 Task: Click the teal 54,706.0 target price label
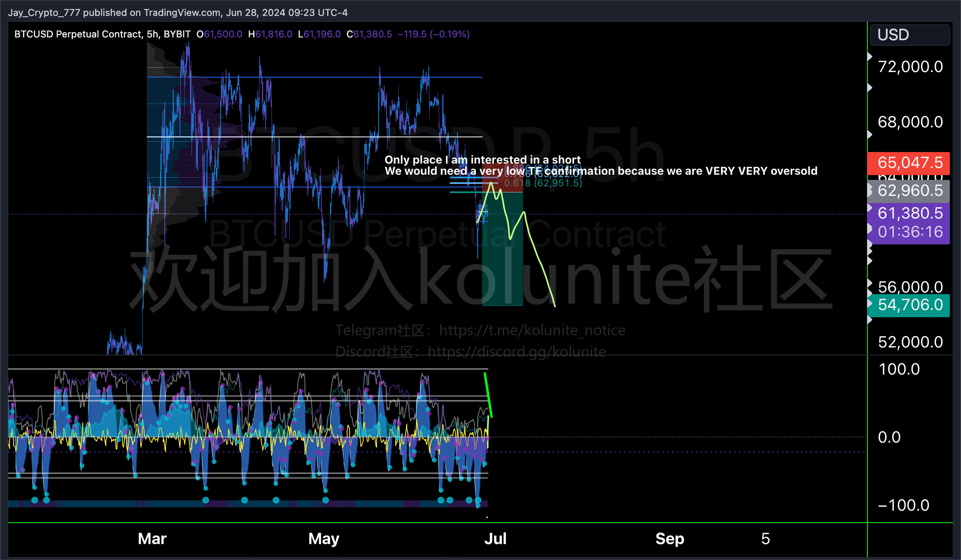pyautogui.click(x=908, y=305)
